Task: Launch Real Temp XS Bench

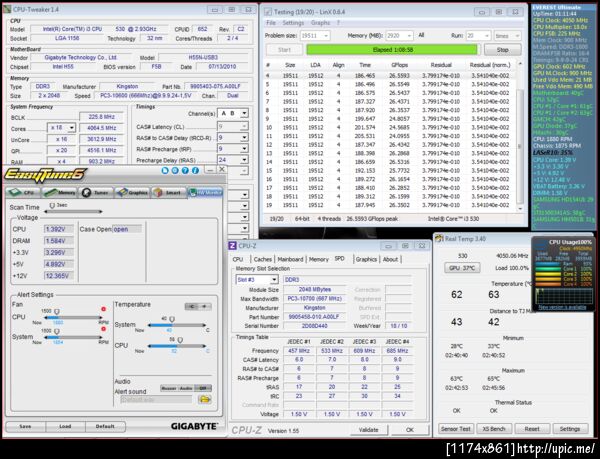Action: click(494, 429)
